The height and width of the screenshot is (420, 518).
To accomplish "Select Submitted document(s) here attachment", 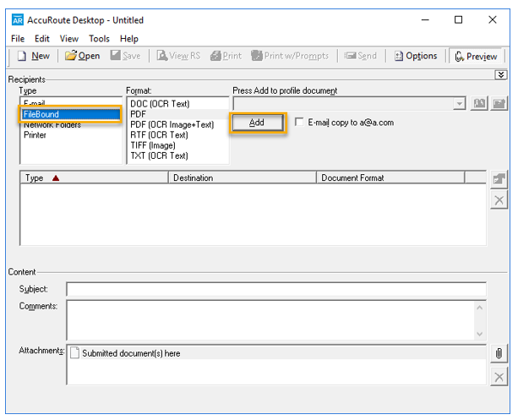I will pos(276,353).
